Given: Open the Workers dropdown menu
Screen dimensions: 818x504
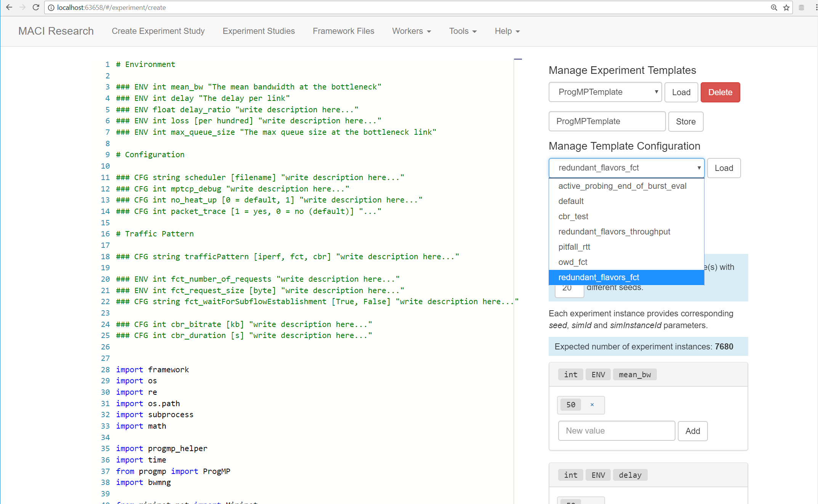Looking at the screenshot, I should [411, 31].
